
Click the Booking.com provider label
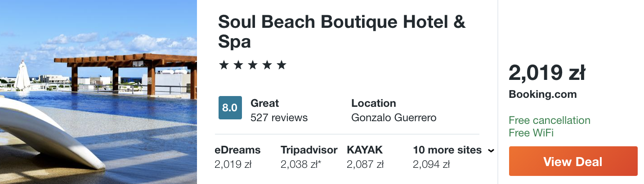click(542, 95)
